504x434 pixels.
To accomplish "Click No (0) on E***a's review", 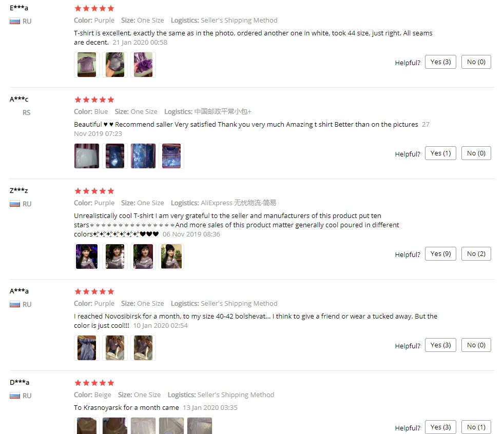I will coord(476,62).
